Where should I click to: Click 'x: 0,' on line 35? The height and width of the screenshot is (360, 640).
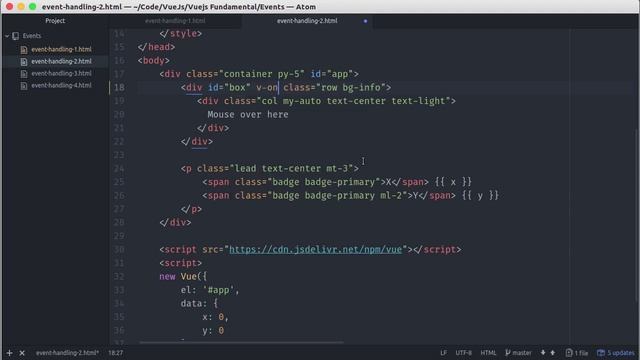point(216,317)
